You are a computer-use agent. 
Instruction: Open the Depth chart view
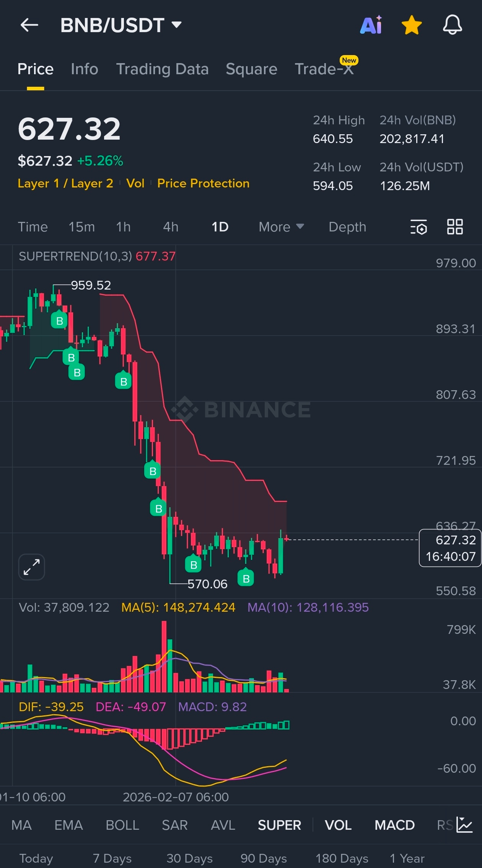(347, 227)
